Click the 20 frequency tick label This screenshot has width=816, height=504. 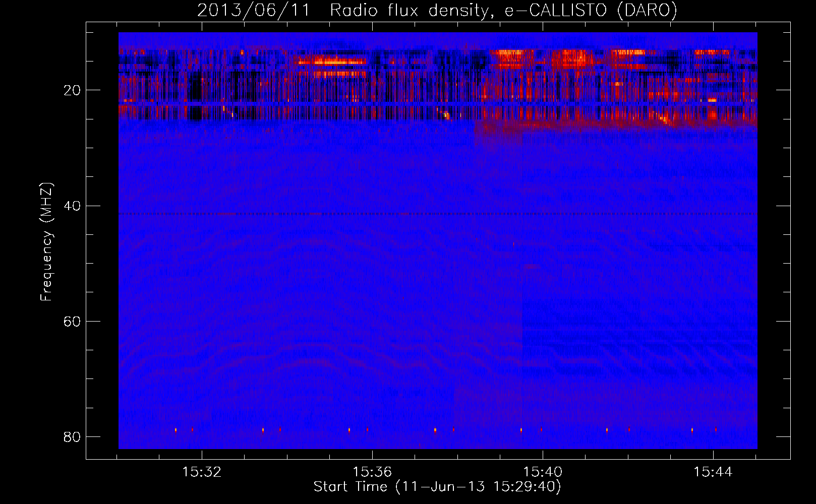point(72,91)
